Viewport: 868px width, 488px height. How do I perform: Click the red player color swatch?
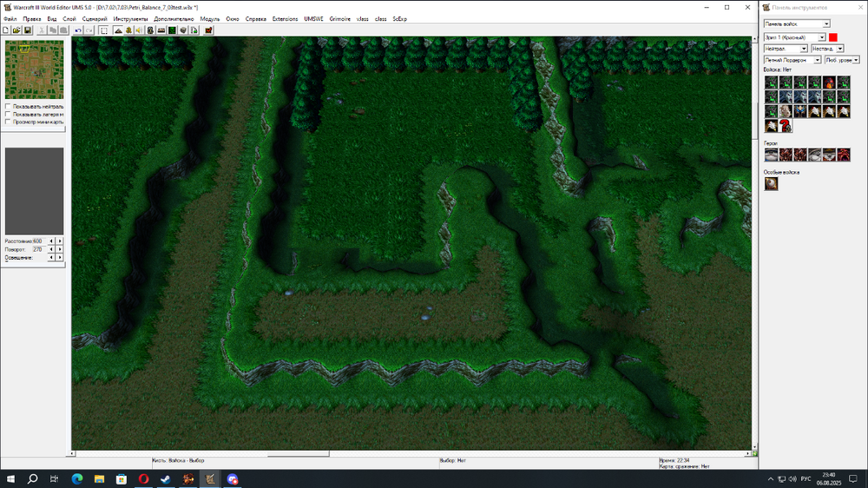tap(833, 37)
